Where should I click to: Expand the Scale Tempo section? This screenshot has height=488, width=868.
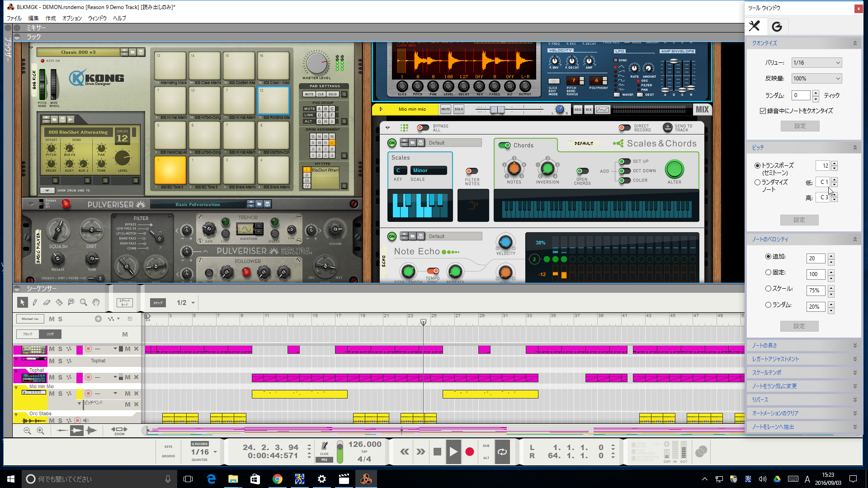[804, 373]
